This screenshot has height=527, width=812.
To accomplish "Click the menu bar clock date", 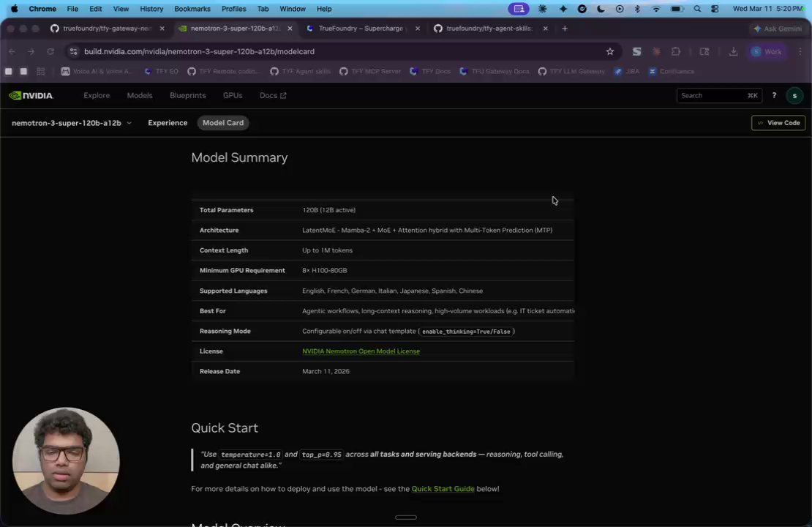I will (x=767, y=9).
